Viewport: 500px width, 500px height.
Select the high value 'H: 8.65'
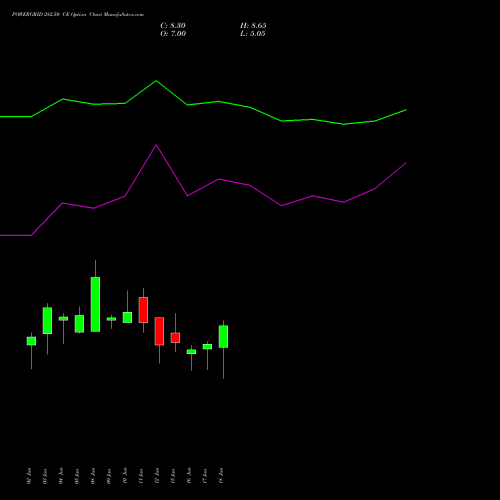point(253,26)
